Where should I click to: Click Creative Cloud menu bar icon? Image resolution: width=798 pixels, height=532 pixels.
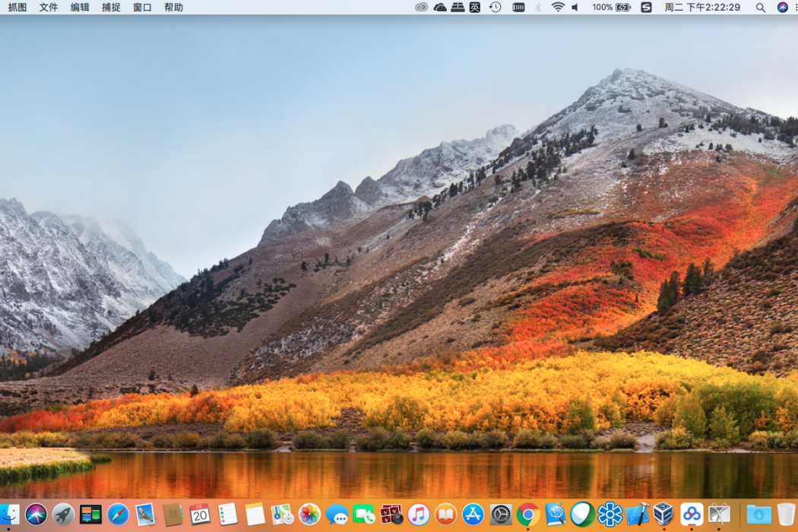pyautogui.click(x=421, y=7)
